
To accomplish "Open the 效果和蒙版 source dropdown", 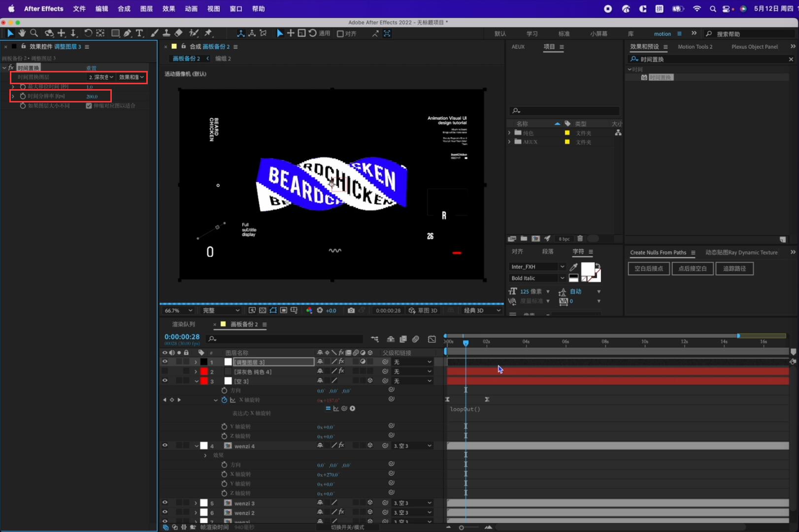I will tap(132, 77).
